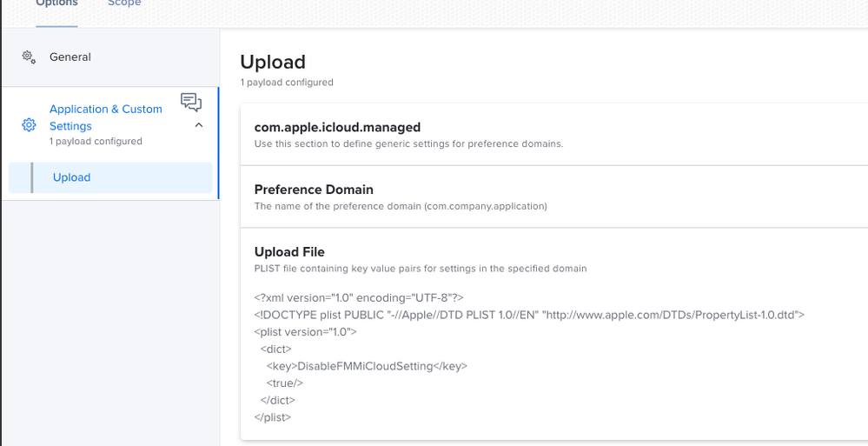Click the Upload File label
The width and height of the screenshot is (868, 446).
click(x=289, y=252)
